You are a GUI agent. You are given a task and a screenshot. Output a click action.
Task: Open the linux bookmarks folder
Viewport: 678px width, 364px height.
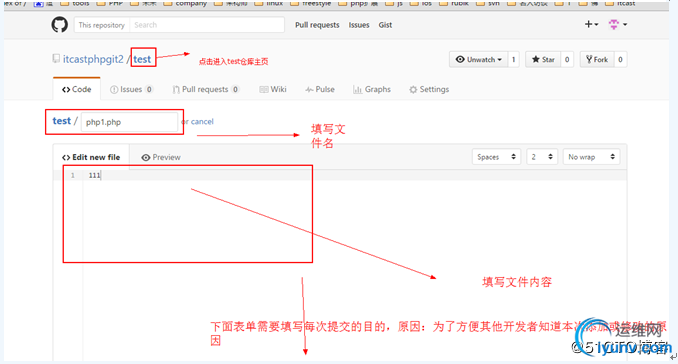[x=269, y=3]
